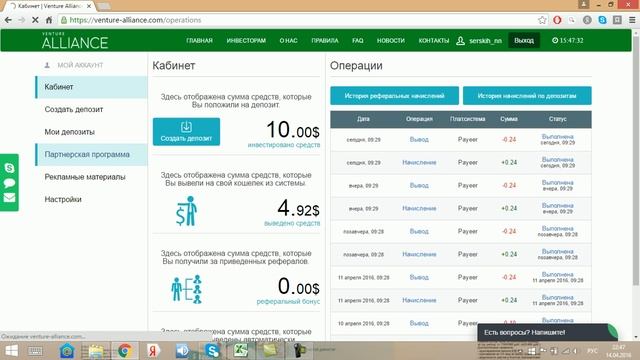The image size is (640, 360).
Task: Select Партнерская программа in the sidebar
Action: pyautogui.click(x=91, y=154)
